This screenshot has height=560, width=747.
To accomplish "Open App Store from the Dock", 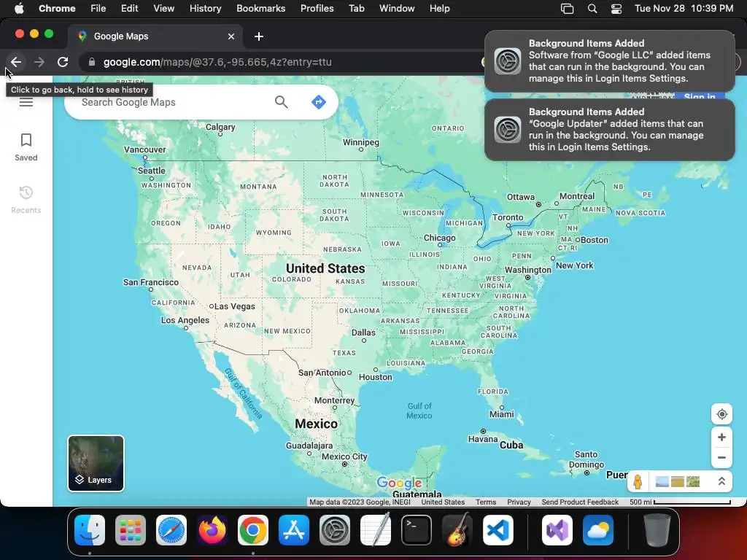I will (294, 530).
